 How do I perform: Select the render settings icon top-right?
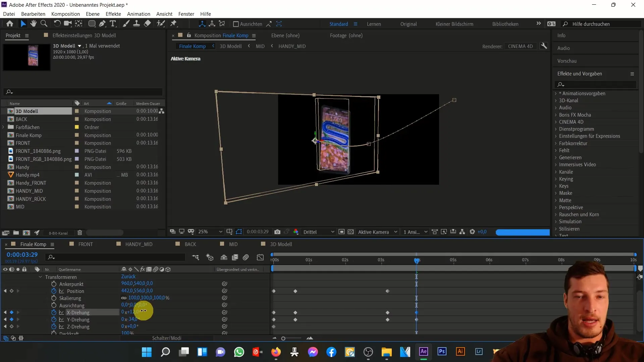[x=545, y=46]
